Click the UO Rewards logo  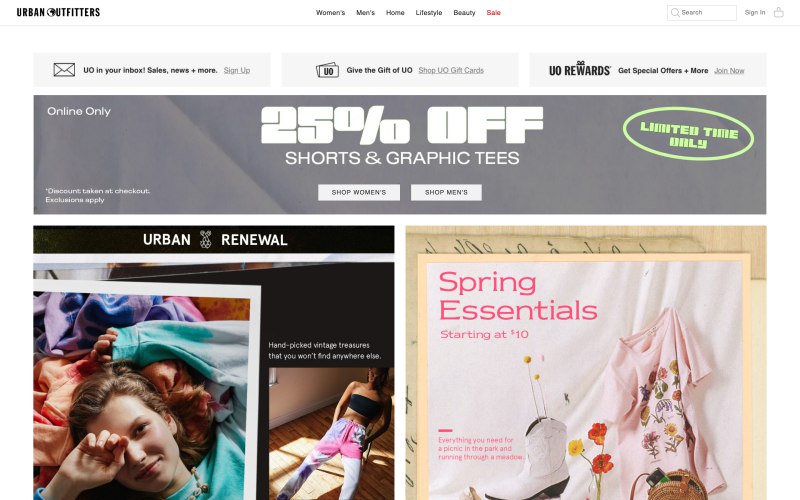coord(580,70)
